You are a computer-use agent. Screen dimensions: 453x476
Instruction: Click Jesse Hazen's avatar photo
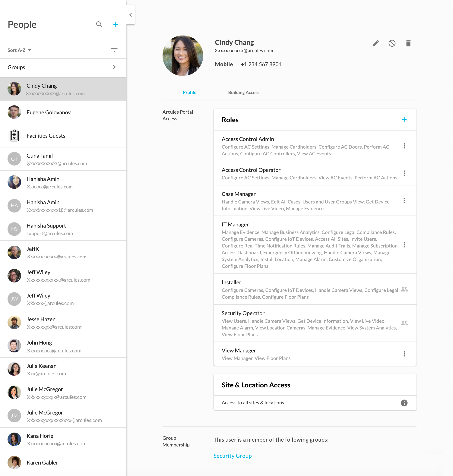point(14,322)
